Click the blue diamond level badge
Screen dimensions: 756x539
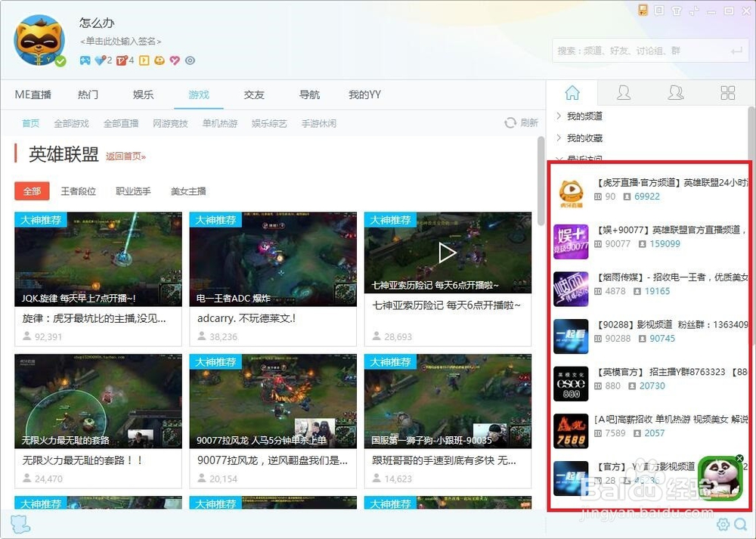(100, 60)
